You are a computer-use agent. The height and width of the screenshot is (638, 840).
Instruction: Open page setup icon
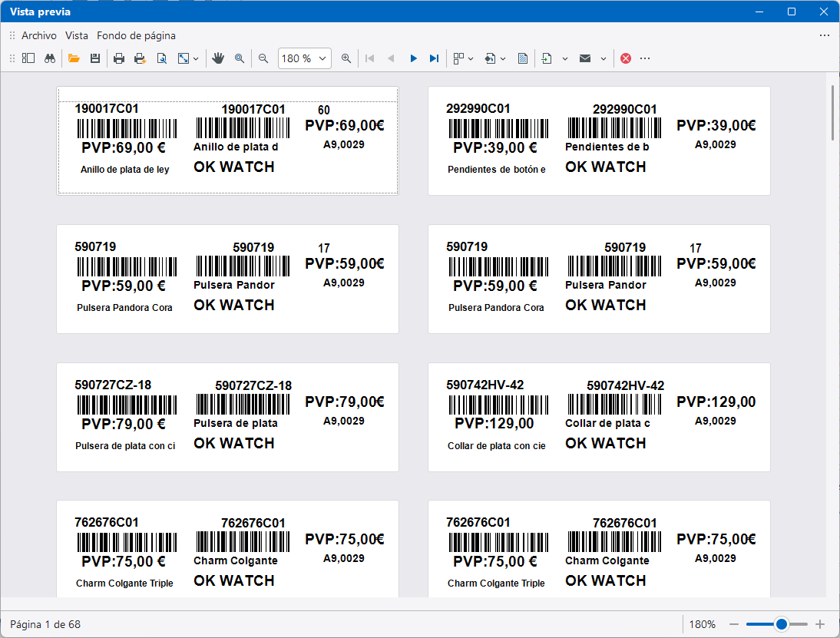[x=161, y=58]
